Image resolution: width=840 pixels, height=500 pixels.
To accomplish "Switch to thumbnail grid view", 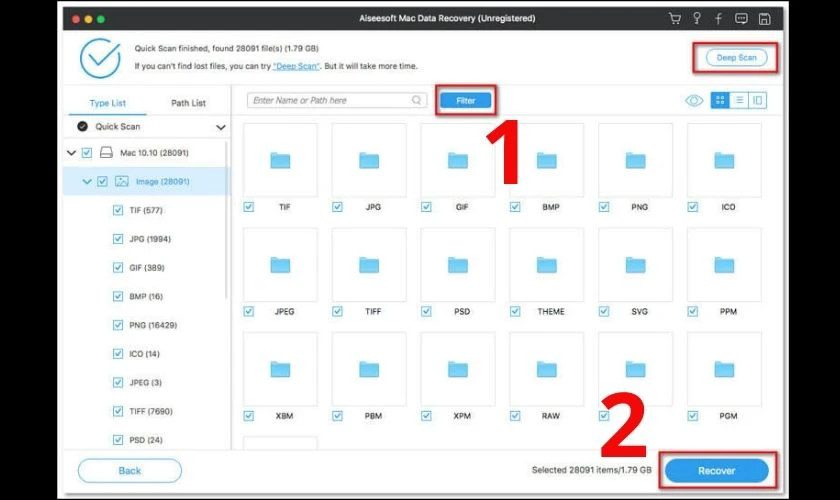I will coord(719,100).
